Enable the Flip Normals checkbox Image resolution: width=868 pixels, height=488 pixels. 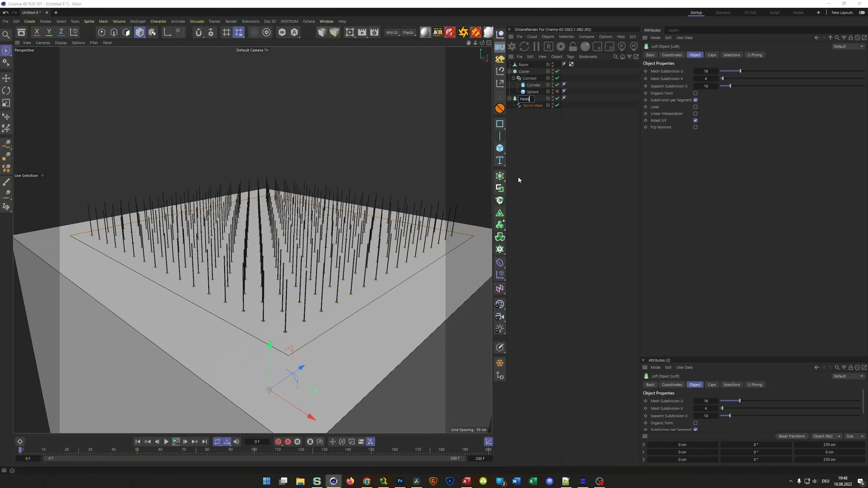pyautogui.click(x=695, y=127)
